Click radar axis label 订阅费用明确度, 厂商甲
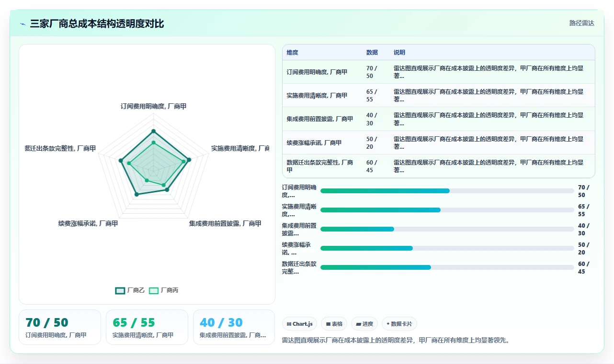The image size is (614, 364). pyautogui.click(x=153, y=106)
